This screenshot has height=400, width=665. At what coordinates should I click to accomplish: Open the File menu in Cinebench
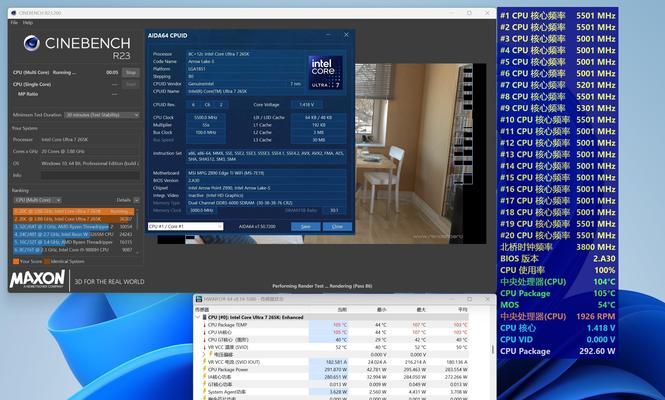pyautogui.click(x=14, y=22)
